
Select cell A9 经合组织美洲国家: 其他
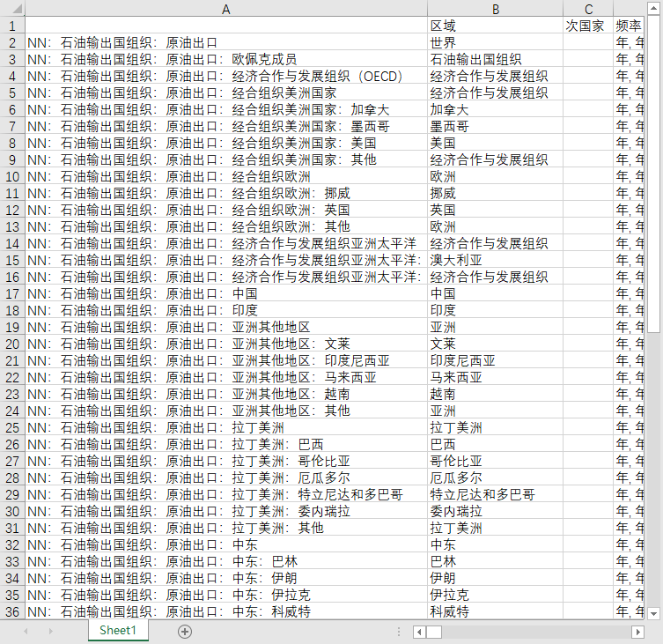[226, 159]
